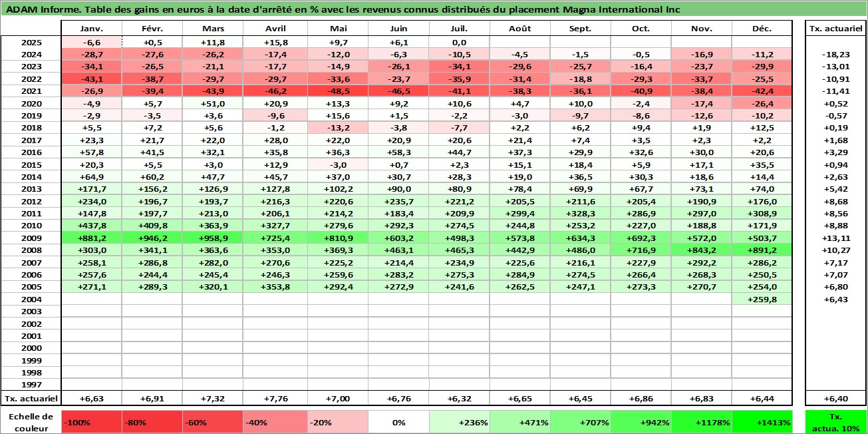Click 2011 Sept. cell showing +328,3
This screenshot has height=434, width=868.
pyautogui.click(x=581, y=214)
